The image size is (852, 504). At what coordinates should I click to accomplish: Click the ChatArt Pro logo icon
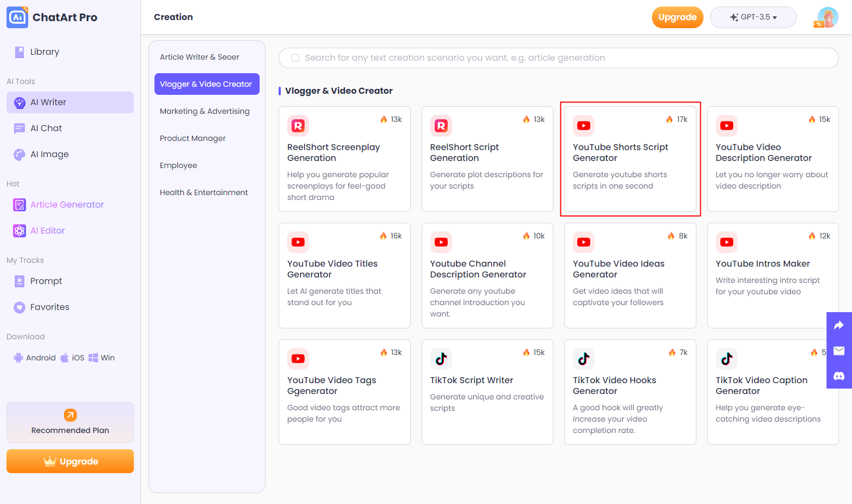tap(17, 17)
